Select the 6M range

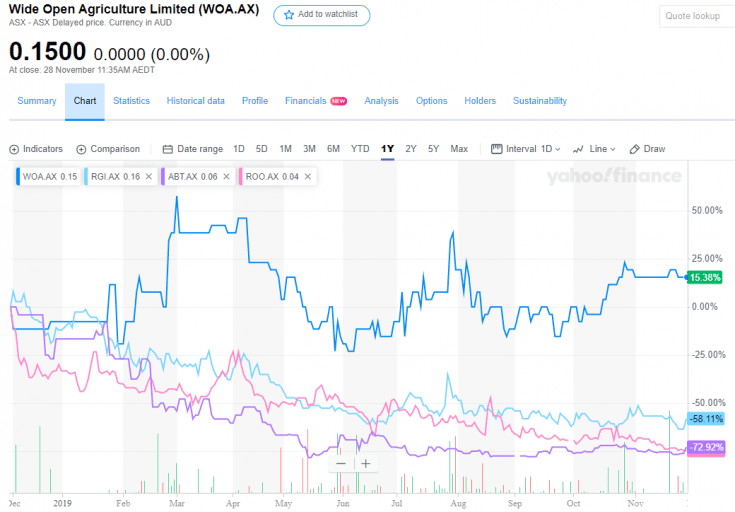point(333,149)
